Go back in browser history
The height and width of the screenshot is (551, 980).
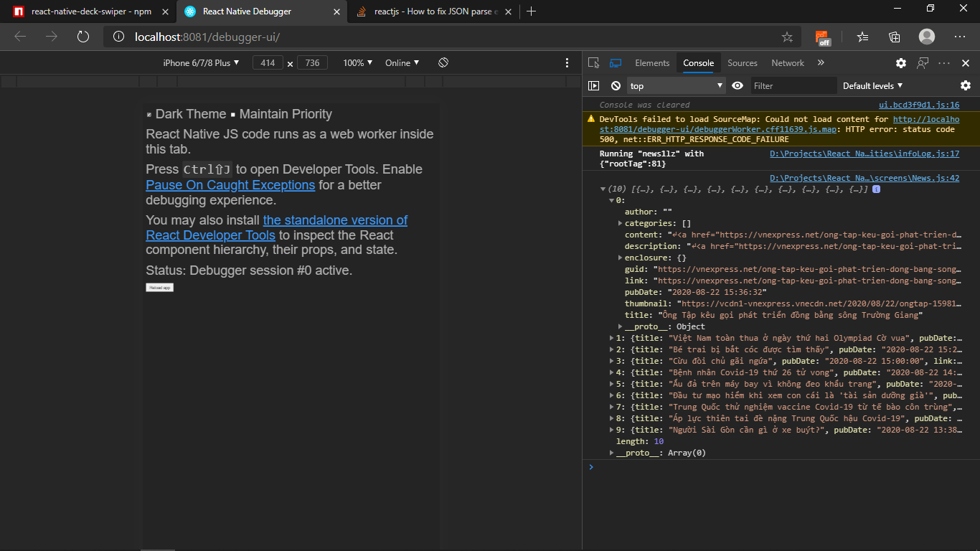pos(20,37)
